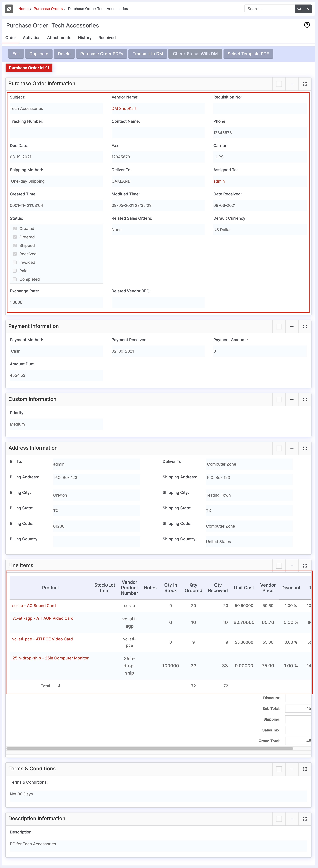318x868 pixels.
Task: Click the Line Items horizontal scrollbar
Action: (x=150, y=748)
